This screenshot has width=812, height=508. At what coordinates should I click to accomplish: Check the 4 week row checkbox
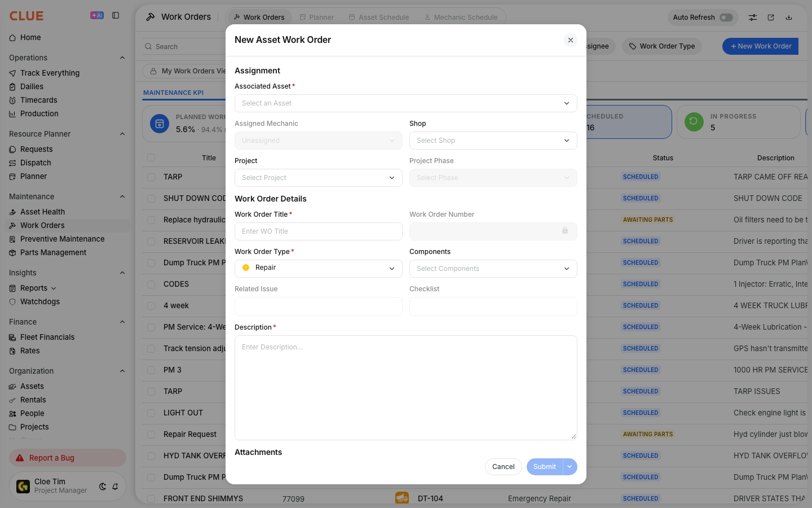[x=151, y=306]
